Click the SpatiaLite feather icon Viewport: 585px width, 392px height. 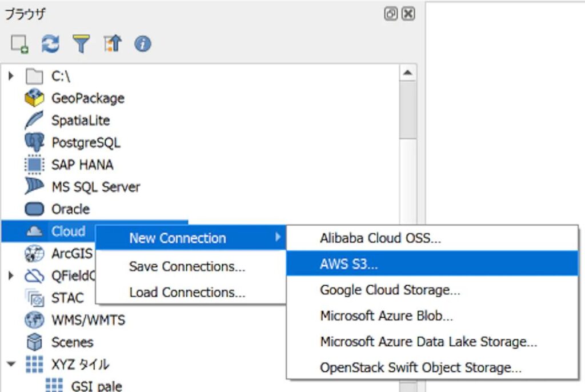click(x=34, y=120)
